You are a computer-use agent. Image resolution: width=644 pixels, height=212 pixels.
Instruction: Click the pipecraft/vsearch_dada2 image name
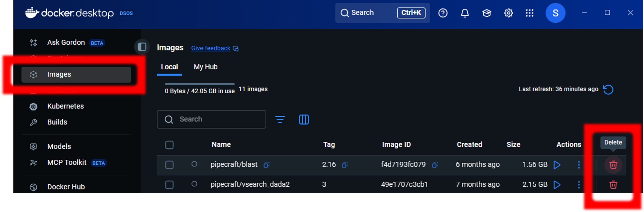(x=250, y=185)
